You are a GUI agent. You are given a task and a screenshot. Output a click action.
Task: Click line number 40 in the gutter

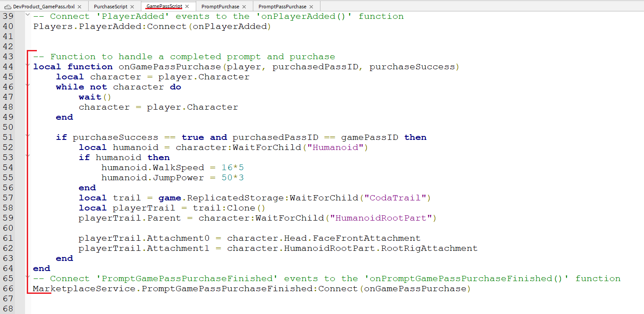pyautogui.click(x=8, y=26)
